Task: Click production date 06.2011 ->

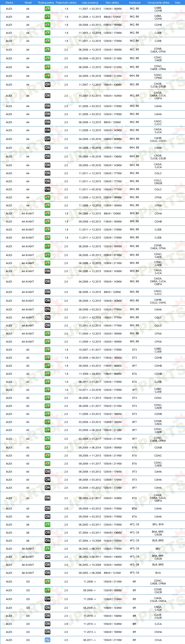Action: (x=89, y=640)
